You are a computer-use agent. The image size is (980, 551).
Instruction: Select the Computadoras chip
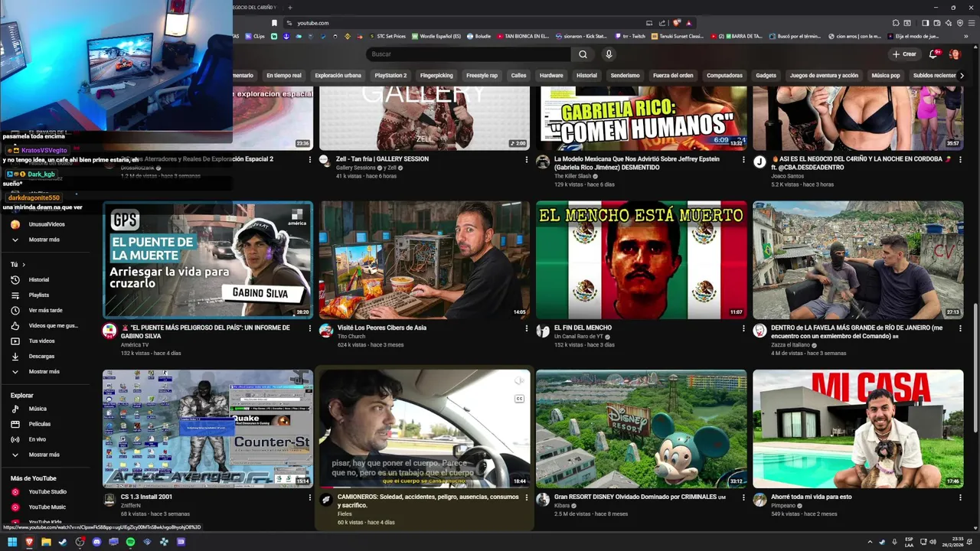point(724,76)
